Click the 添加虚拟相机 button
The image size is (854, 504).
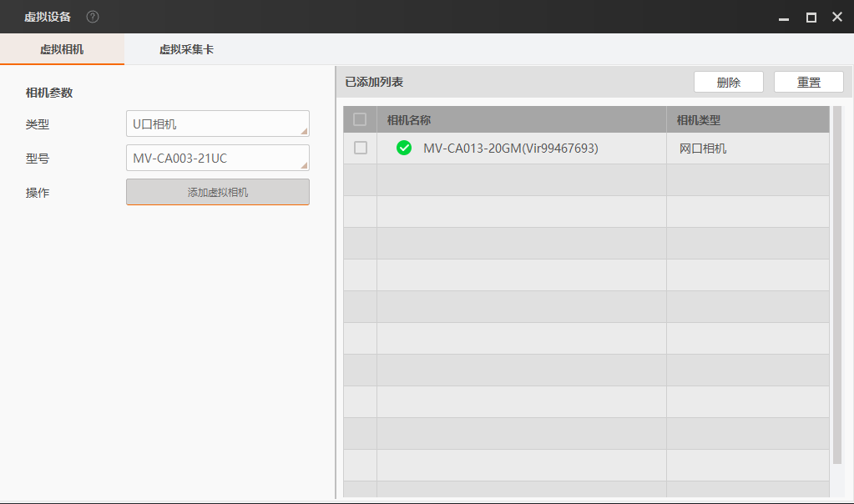pos(218,192)
